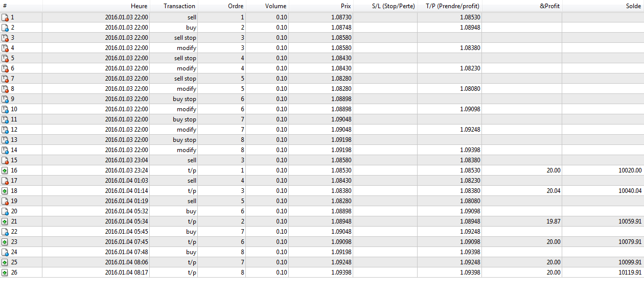Image resolution: width=644 pixels, height=296 pixels.
Task: Click the Prix column header
Action: pos(346,6)
